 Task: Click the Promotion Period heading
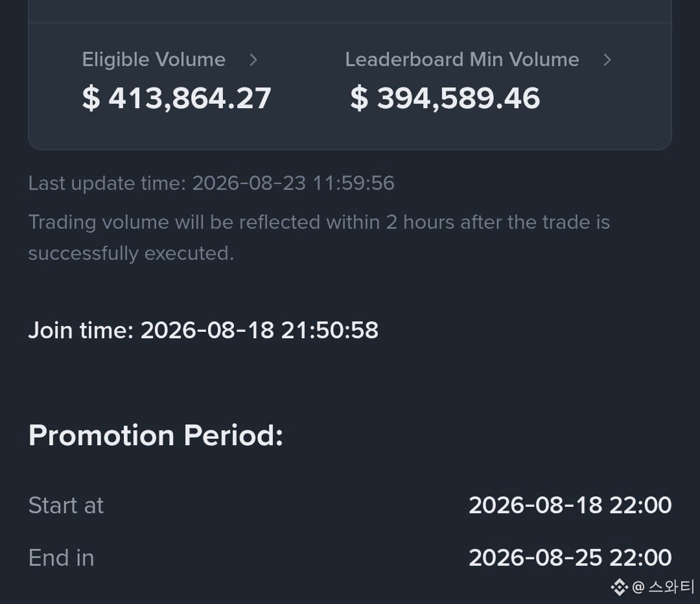pos(156,436)
